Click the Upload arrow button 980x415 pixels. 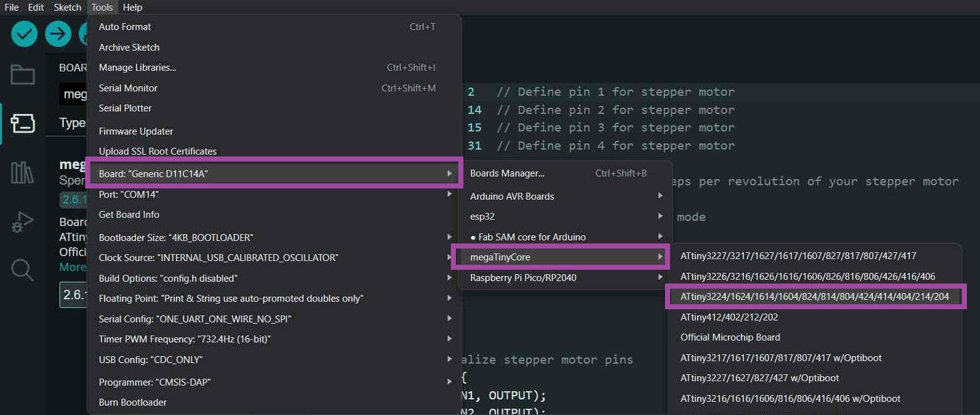[58, 34]
